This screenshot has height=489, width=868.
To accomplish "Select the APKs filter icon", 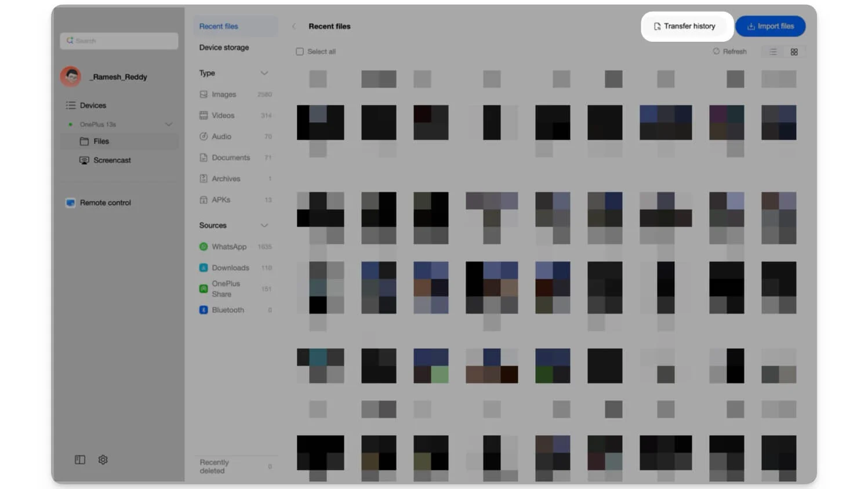I will point(204,199).
